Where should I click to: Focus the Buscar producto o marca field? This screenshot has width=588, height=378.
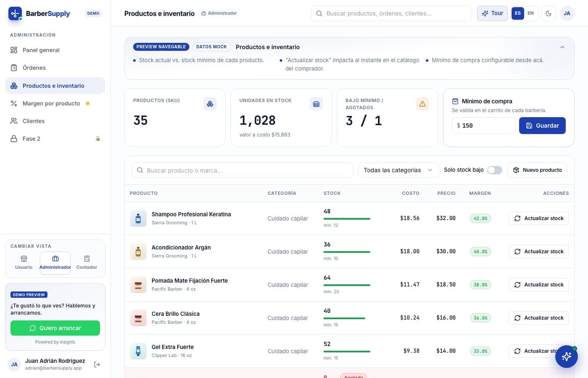tap(242, 170)
